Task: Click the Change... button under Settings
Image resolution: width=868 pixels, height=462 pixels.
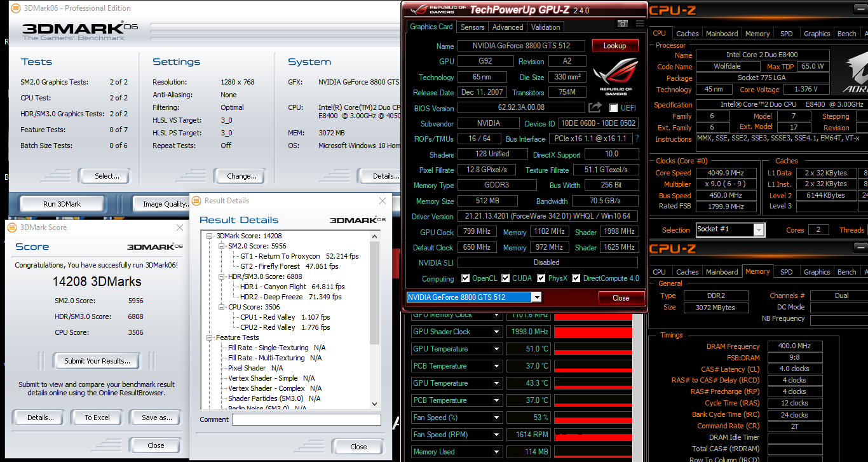Action: (241, 176)
